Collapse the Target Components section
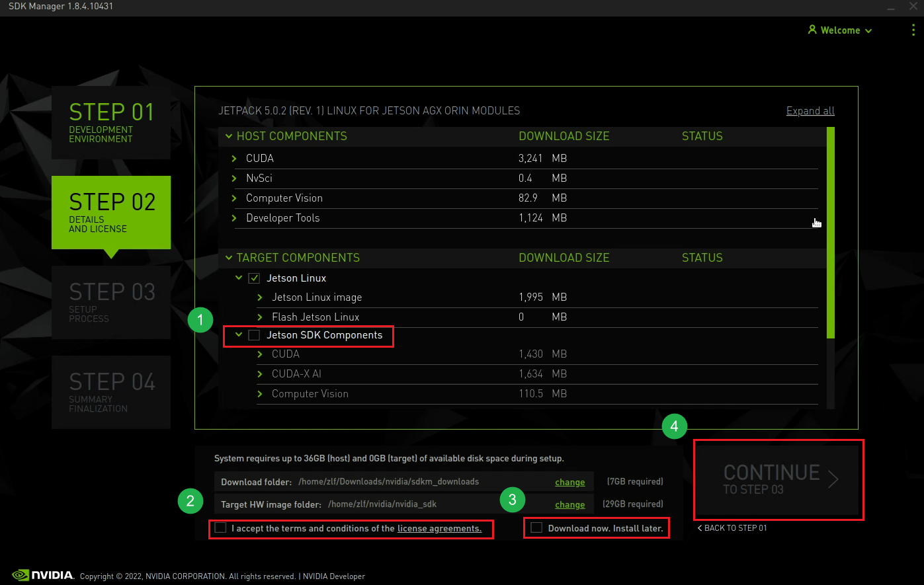This screenshot has height=585, width=924. click(229, 258)
